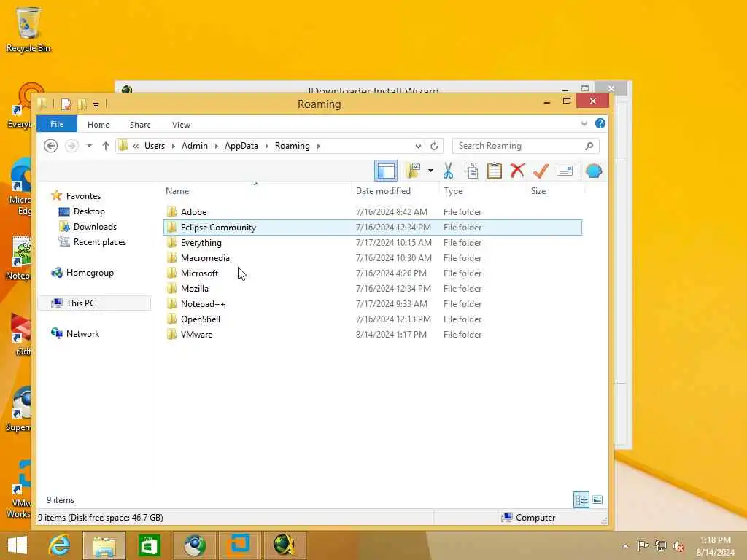Open the Home ribbon tab
This screenshot has height=560, width=747.
pos(98,124)
